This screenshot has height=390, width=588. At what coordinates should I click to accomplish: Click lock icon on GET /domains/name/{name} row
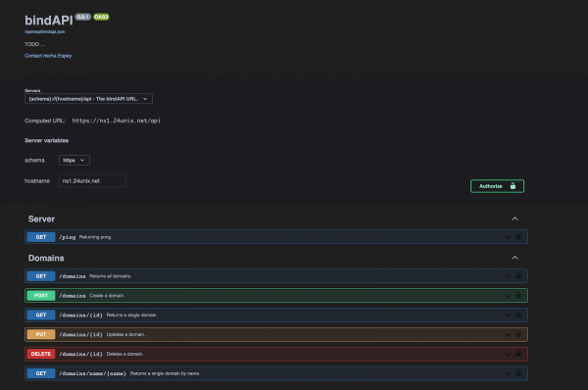pyautogui.click(x=518, y=373)
